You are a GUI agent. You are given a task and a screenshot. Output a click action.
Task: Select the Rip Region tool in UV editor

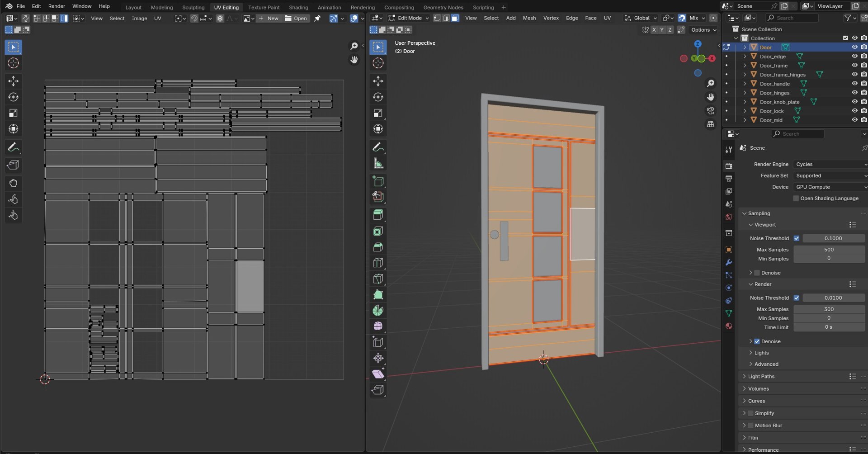[x=13, y=165]
